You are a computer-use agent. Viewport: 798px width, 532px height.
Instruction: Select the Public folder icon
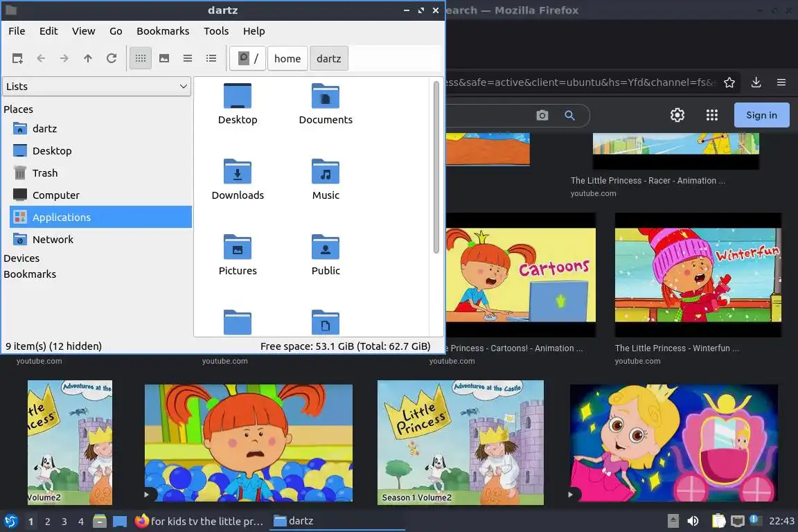click(x=326, y=254)
